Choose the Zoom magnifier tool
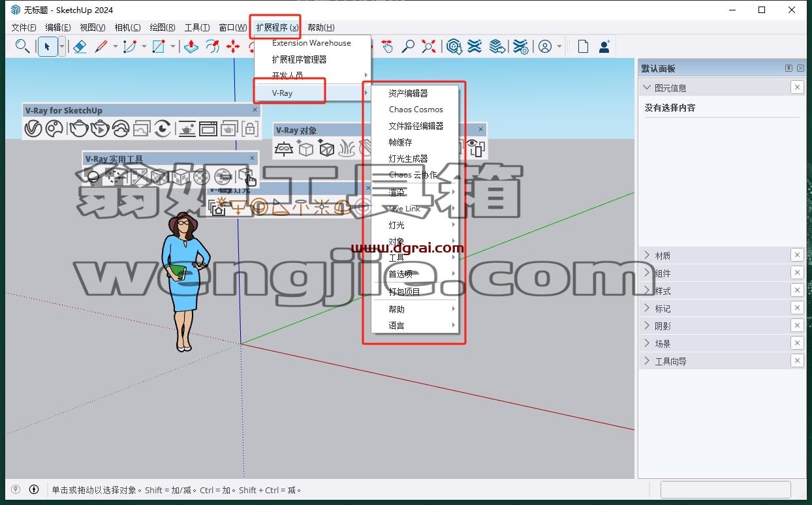The image size is (812, 505). click(408, 46)
